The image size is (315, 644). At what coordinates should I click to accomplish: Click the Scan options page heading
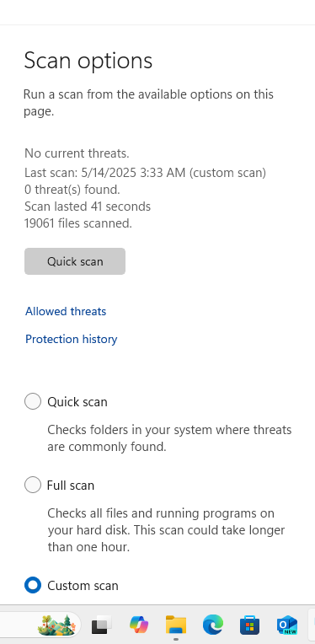point(88,61)
